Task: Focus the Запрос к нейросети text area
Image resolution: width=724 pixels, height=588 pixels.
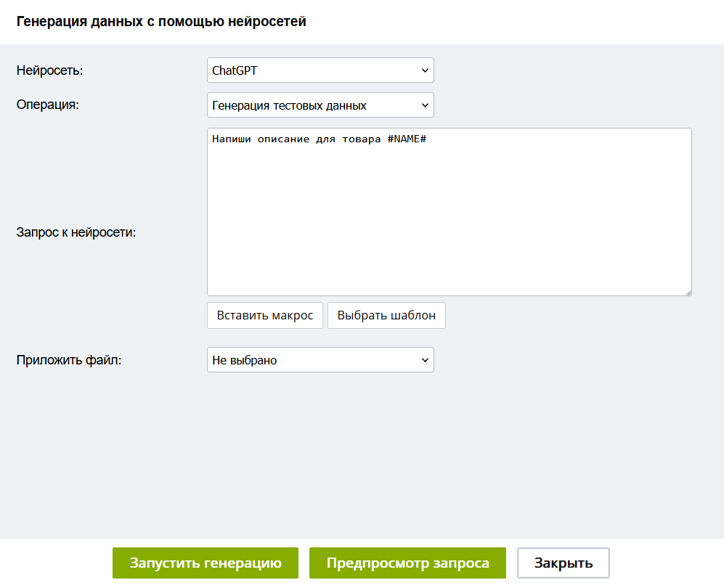Action: [449, 218]
